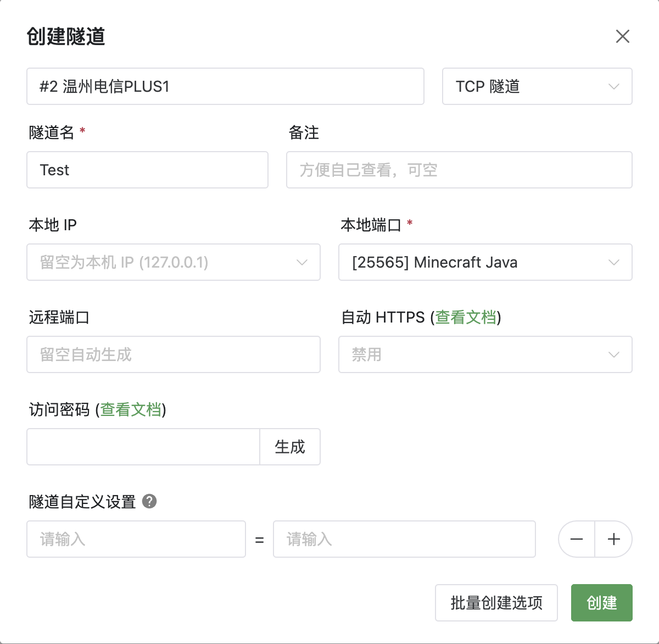
Task: Click the custom setting key input on left
Action: [136, 539]
